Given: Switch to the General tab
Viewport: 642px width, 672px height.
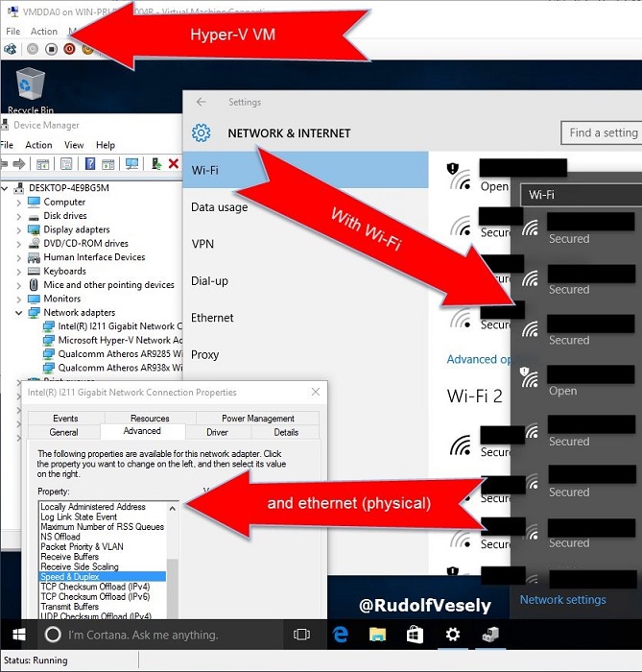Looking at the screenshot, I should [x=63, y=432].
